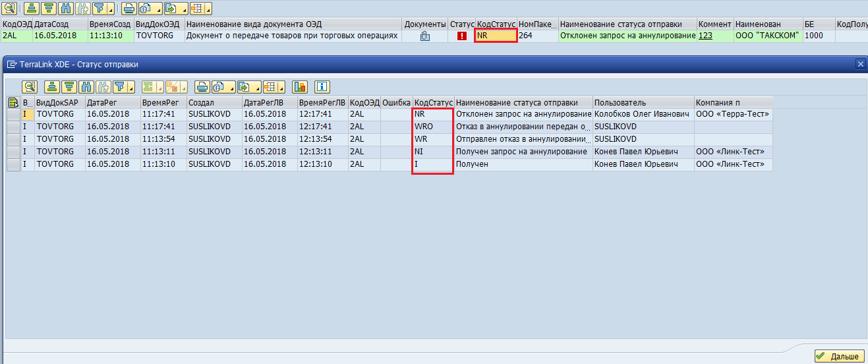
Task: Click the Пользователь column header
Action: coord(620,103)
